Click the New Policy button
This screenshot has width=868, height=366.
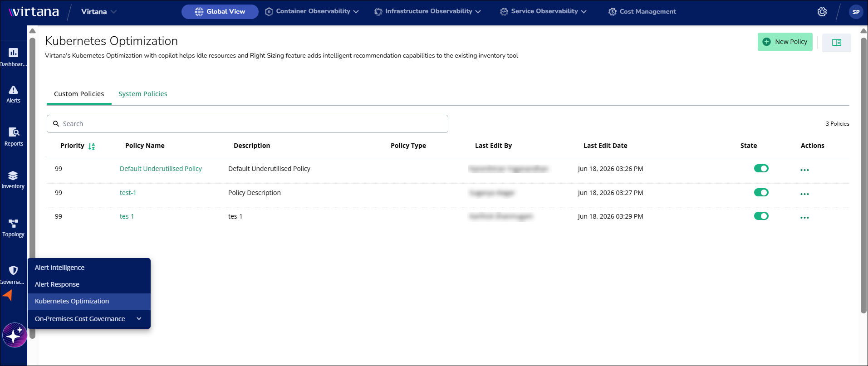pos(785,42)
